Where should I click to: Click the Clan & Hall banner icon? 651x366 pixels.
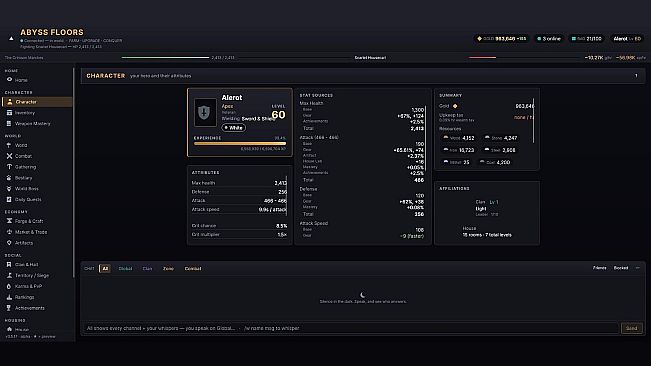click(9, 264)
